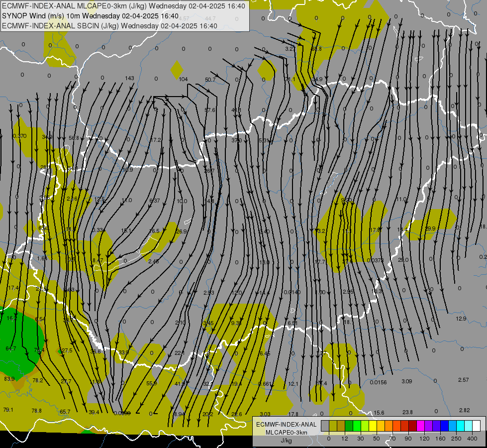The height and width of the screenshot is (448, 487).
Task: Click the legend scale label 400
Action: 472,439
